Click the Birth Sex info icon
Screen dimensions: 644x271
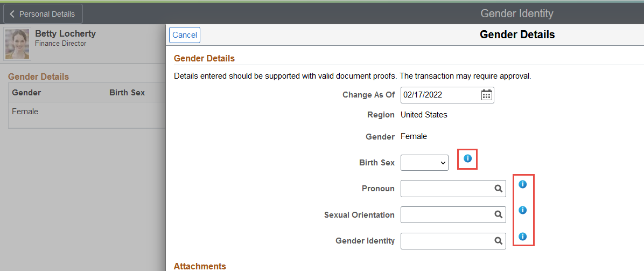tap(467, 158)
